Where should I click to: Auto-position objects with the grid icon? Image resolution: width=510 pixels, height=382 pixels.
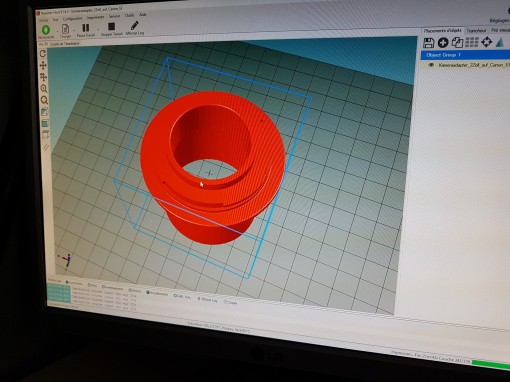point(472,42)
